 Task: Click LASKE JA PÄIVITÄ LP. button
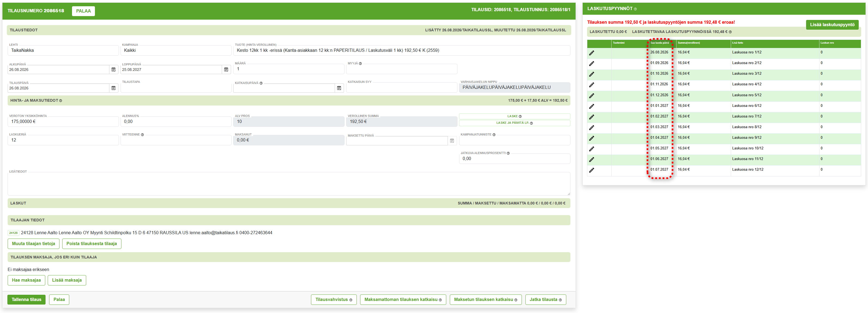tap(514, 123)
